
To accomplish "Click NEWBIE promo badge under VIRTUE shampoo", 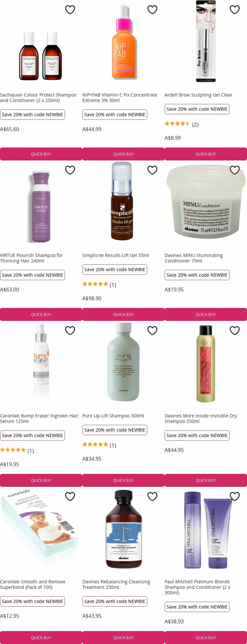I will click(x=32, y=275).
